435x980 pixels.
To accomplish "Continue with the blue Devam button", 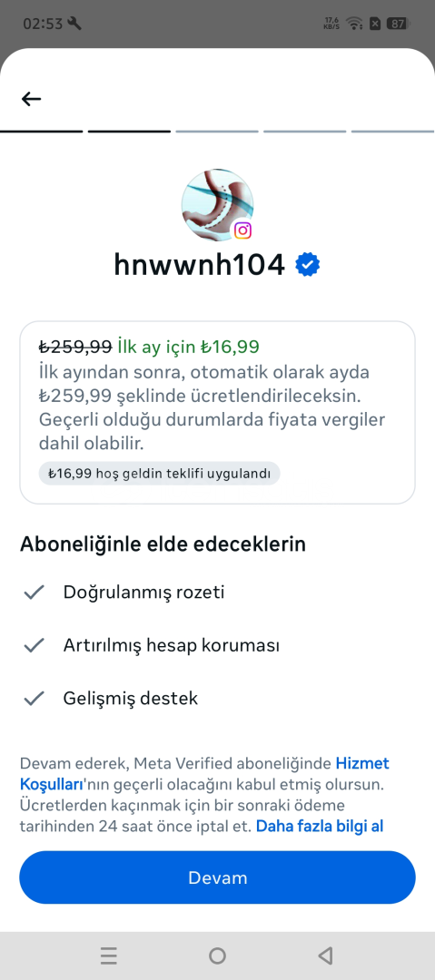I will pyautogui.click(x=217, y=877).
